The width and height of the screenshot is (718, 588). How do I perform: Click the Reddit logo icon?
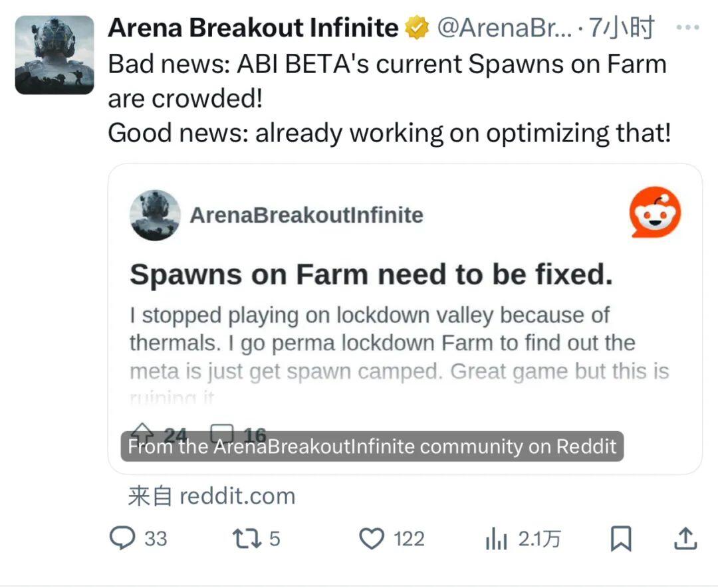655,213
